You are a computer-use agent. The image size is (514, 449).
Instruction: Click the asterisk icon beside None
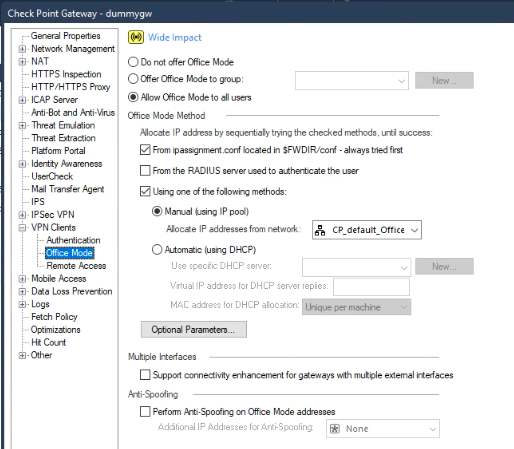[335, 429]
